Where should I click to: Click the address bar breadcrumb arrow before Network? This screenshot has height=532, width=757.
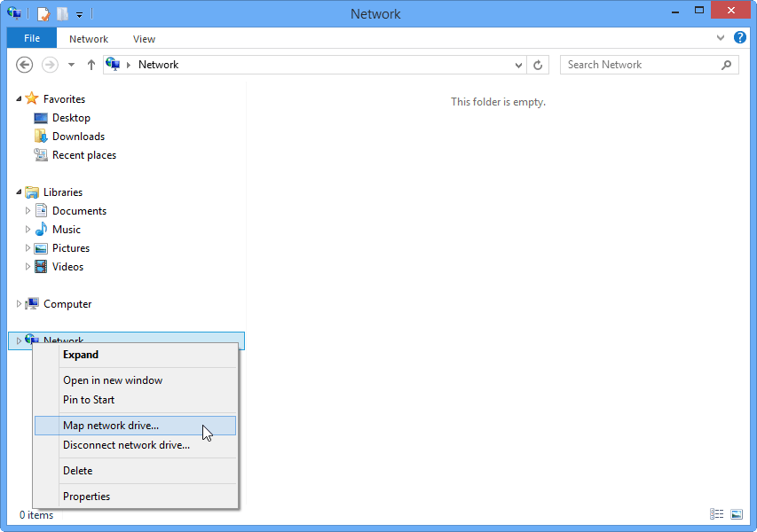tap(129, 65)
